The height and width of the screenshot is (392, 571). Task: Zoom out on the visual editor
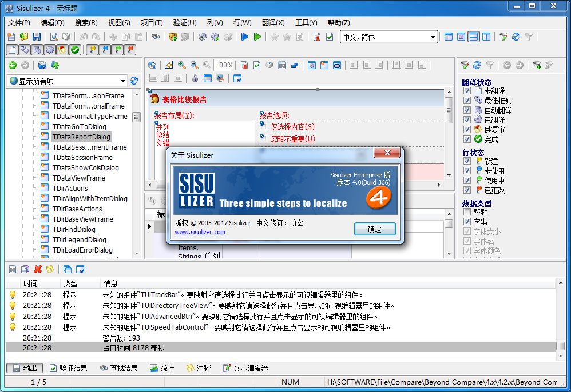point(194,65)
